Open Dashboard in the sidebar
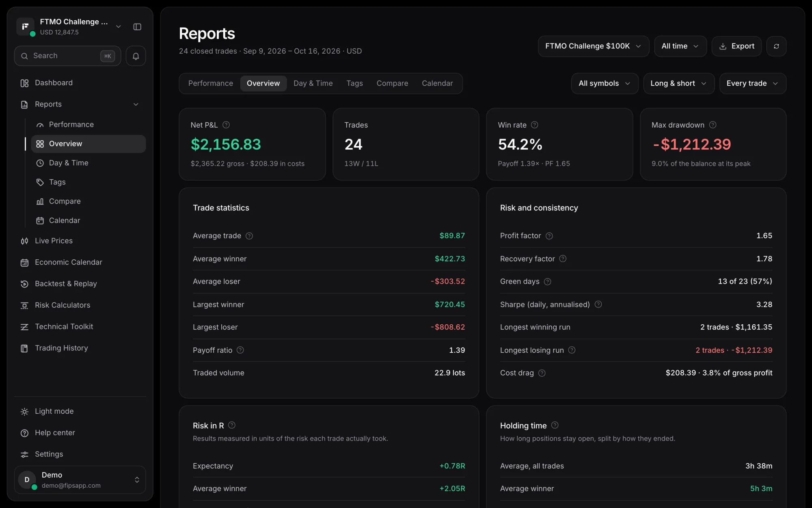Image resolution: width=812 pixels, height=508 pixels. point(80,83)
